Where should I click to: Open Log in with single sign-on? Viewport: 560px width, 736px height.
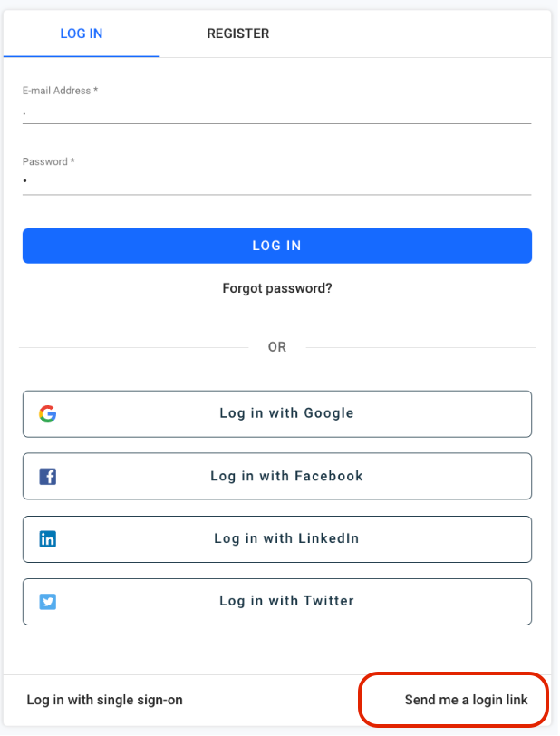click(105, 700)
